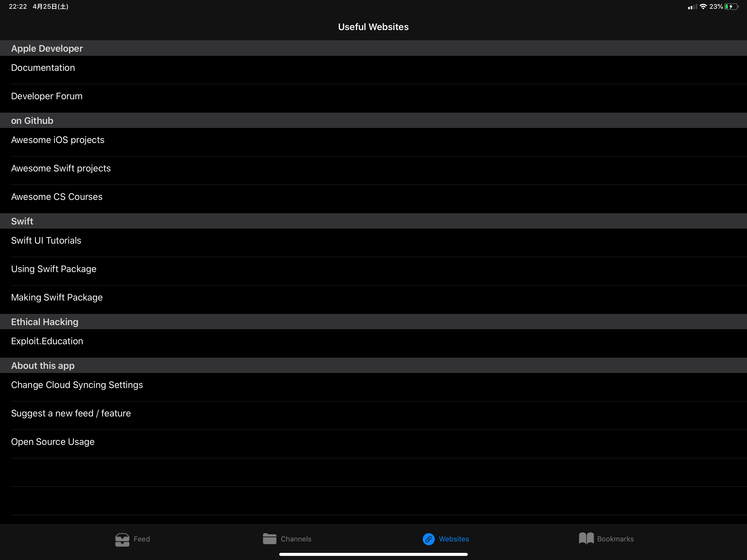Open Awesome Swift projects
This screenshot has height=560, width=747.
pos(373,171)
